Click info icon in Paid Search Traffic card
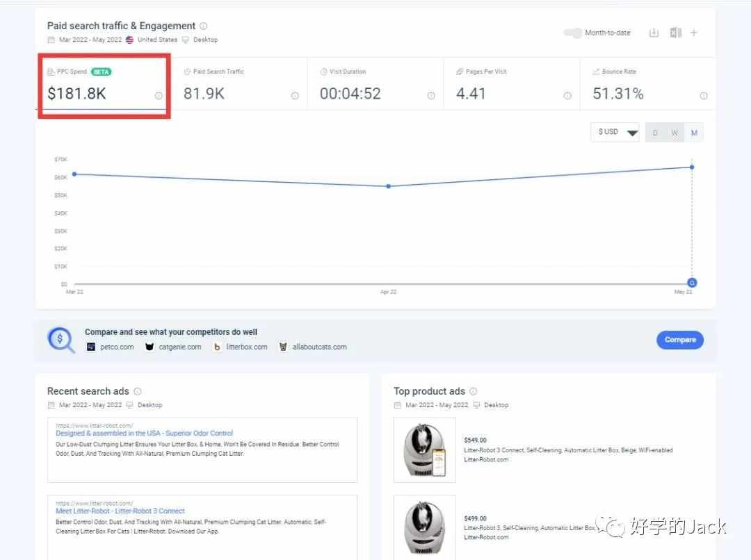The height and width of the screenshot is (560, 751). [295, 96]
